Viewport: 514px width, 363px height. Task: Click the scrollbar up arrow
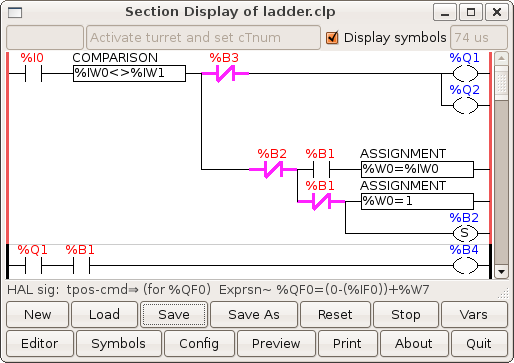[501, 59]
